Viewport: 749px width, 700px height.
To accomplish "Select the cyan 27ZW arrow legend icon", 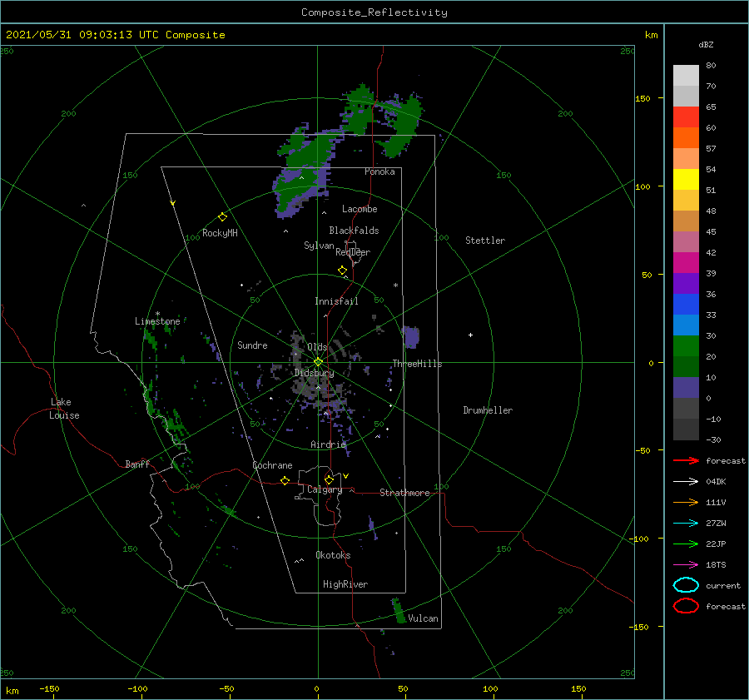I will tap(686, 524).
